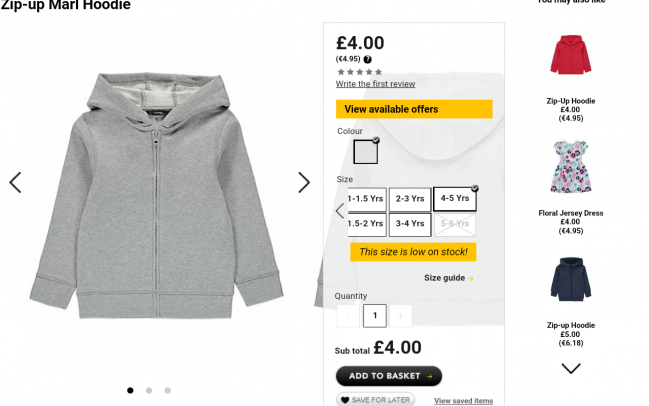Pick the 1.5-2 Yrs size
Screen dimensions: 649x406
pos(366,224)
